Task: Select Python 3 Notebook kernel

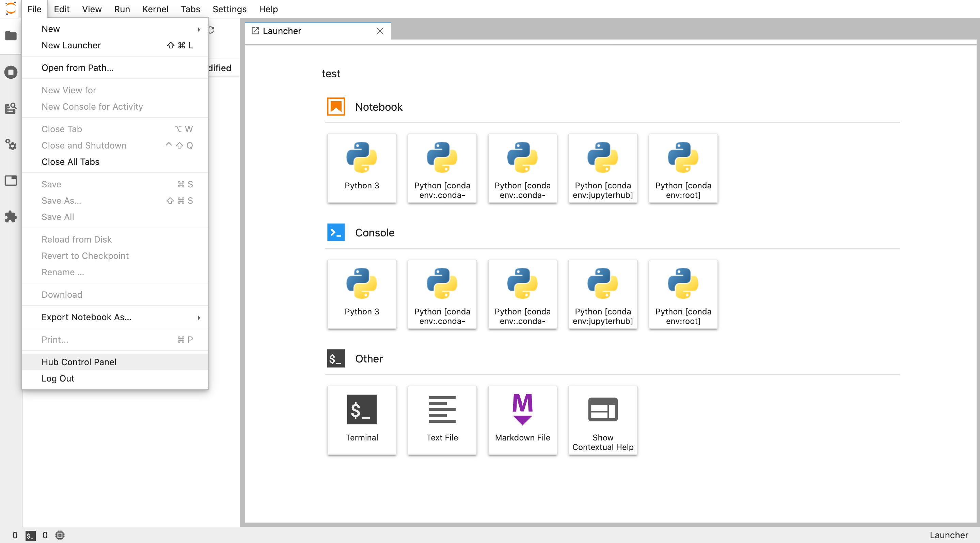Action: (x=362, y=168)
